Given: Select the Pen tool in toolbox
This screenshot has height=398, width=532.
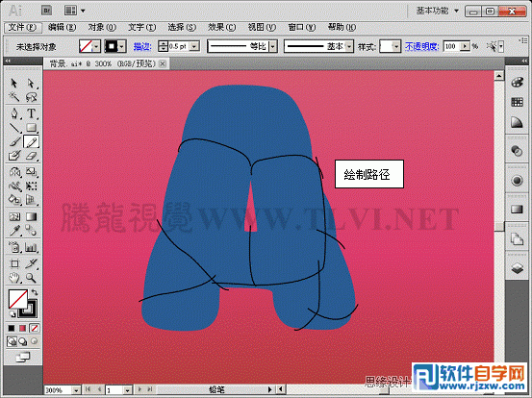Looking at the screenshot, I should [x=14, y=112].
